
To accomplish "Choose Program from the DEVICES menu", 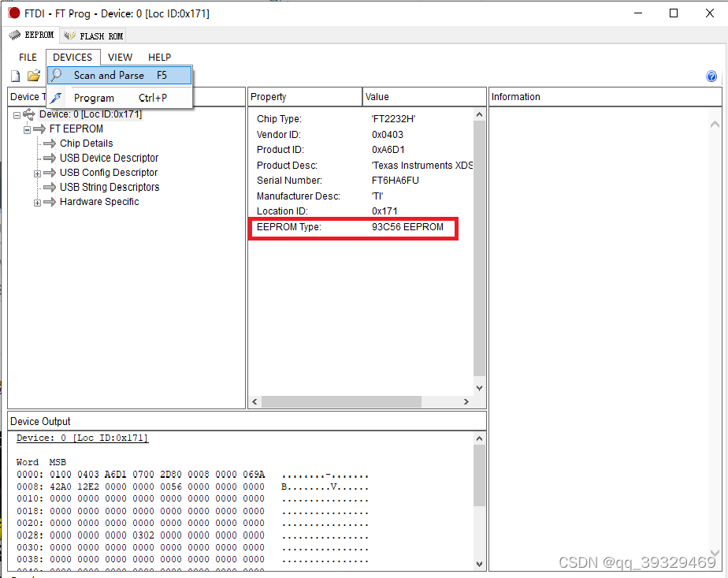I will tap(119, 98).
